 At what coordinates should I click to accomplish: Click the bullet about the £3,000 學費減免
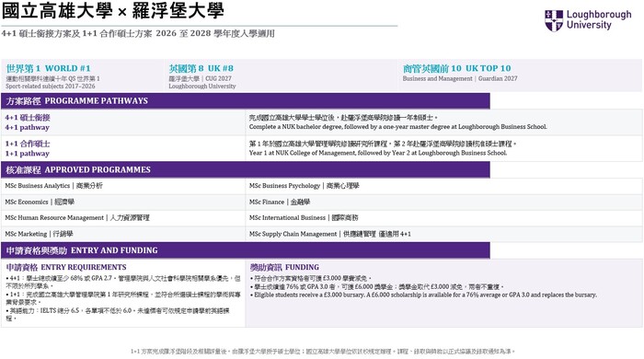[311, 279]
